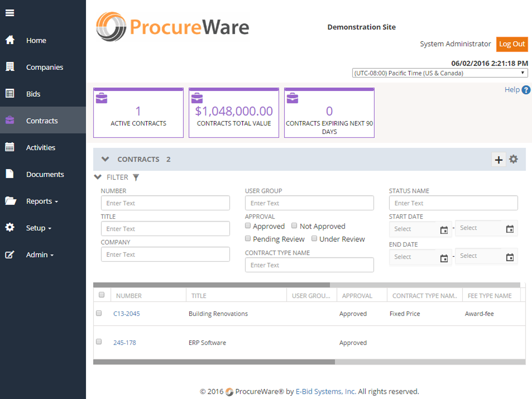The image size is (532, 399).
Task: Click the Log Out button
Action: (x=512, y=44)
